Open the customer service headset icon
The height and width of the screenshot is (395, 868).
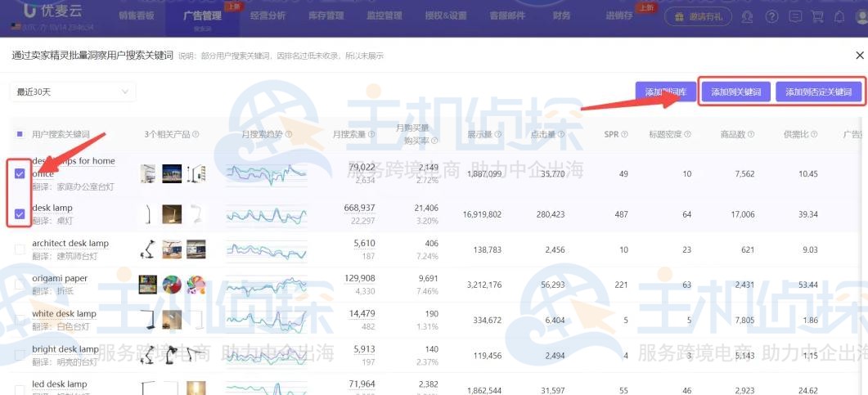tap(748, 16)
